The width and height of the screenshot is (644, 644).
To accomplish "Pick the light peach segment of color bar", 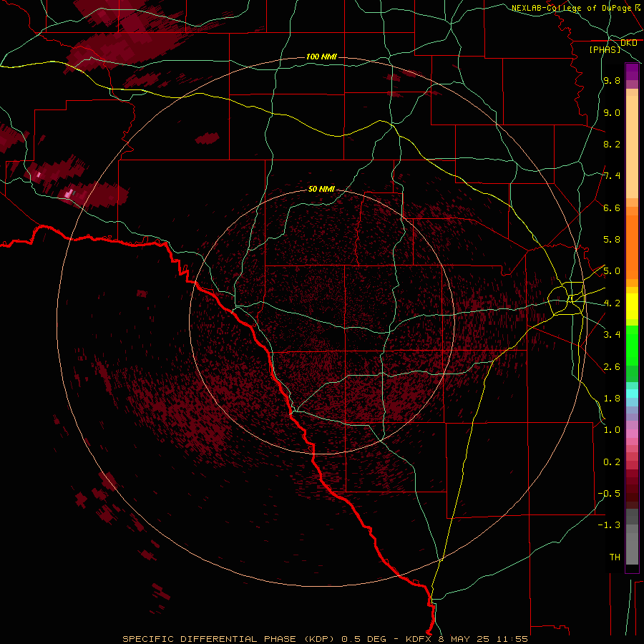I will [x=632, y=148].
